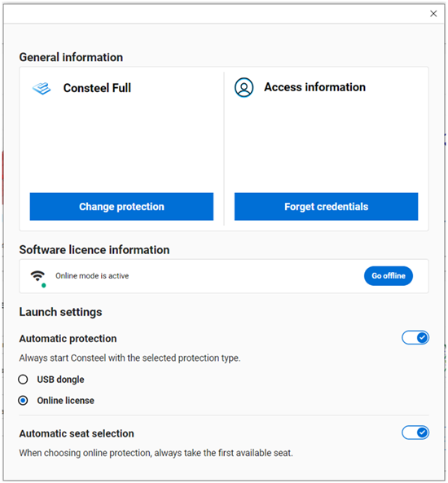Screen dimensions: 448x483
Task: Toggle the Automatic protection switch
Action: (415, 337)
